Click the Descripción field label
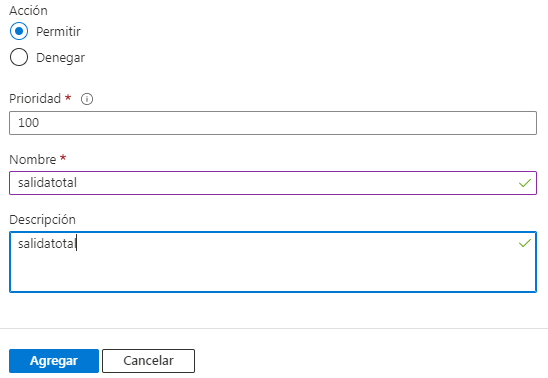Viewport: 548px width, 378px height. 42,220
